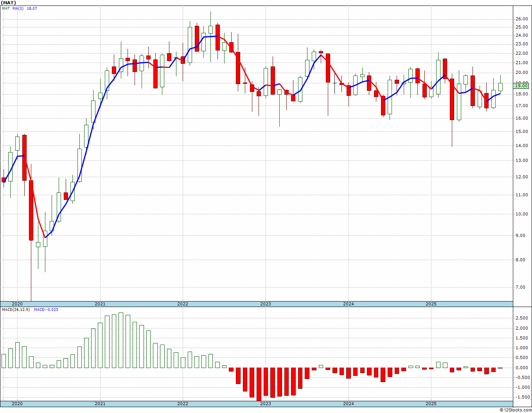
Task: Click the 22.00 price axis label
Action: point(521,53)
